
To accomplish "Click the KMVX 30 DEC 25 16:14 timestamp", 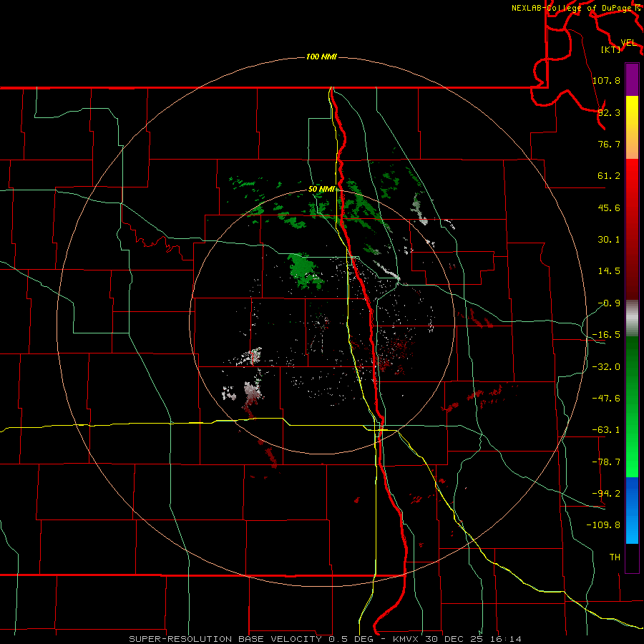I will coord(457,639).
